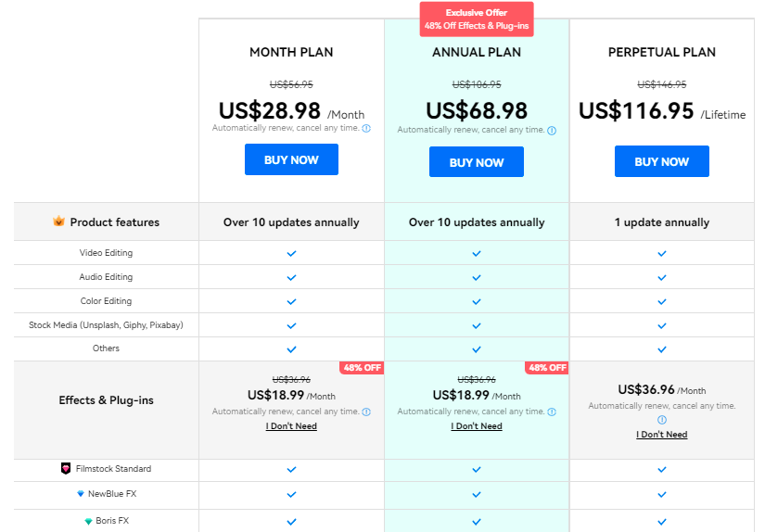Click info icon in Month Plan Effects & Plug-ins cell
The image size is (765, 532).
[366, 412]
